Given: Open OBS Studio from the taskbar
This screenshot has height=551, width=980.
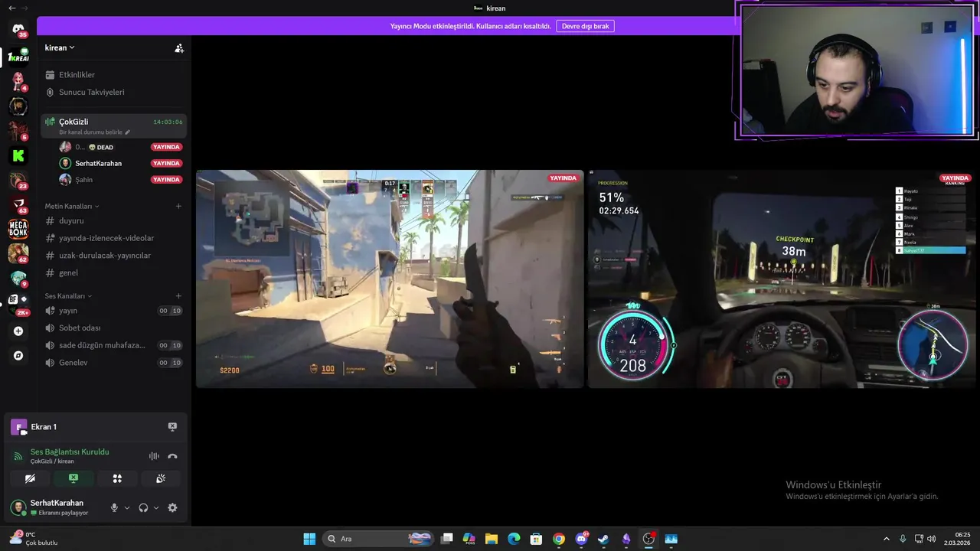Looking at the screenshot, I should coord(648,539).
